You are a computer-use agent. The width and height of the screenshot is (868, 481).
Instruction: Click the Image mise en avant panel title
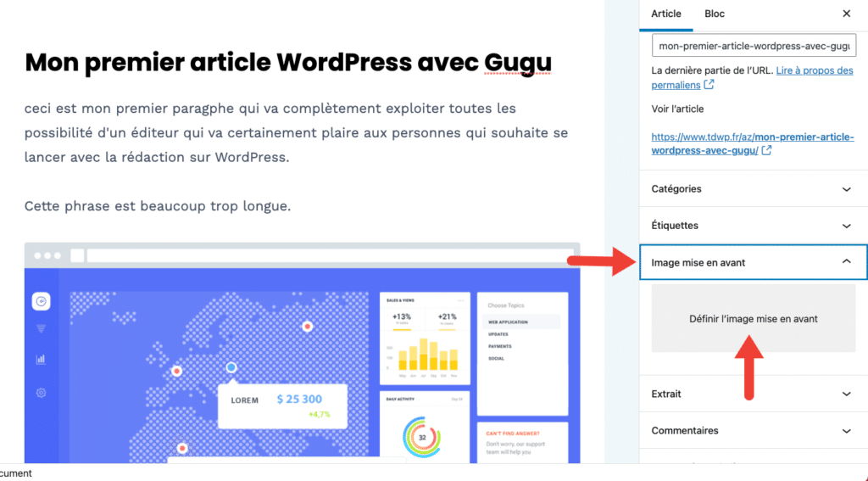pyautogui.click(x=698, y=263)
